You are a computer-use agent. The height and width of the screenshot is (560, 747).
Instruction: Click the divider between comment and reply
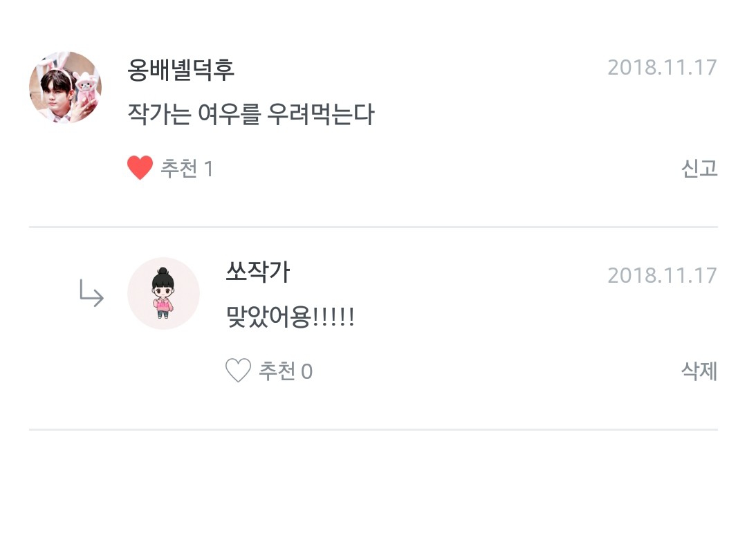373,227
